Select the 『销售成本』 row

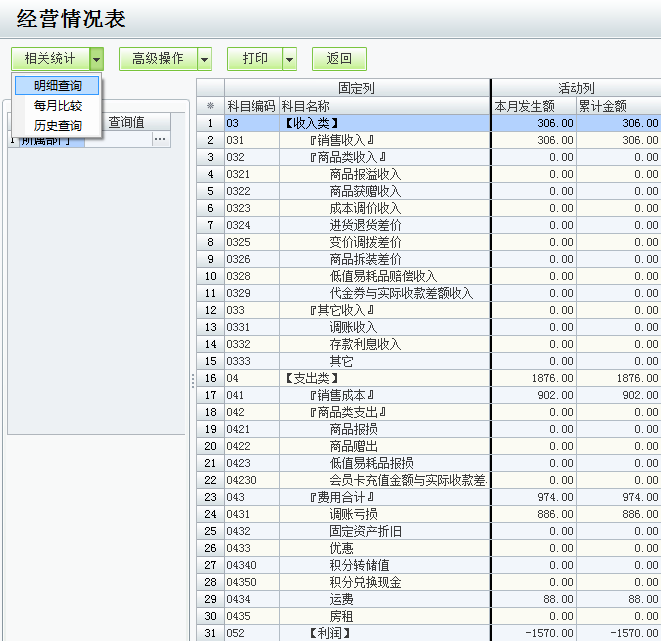click(x=429, y=395)
